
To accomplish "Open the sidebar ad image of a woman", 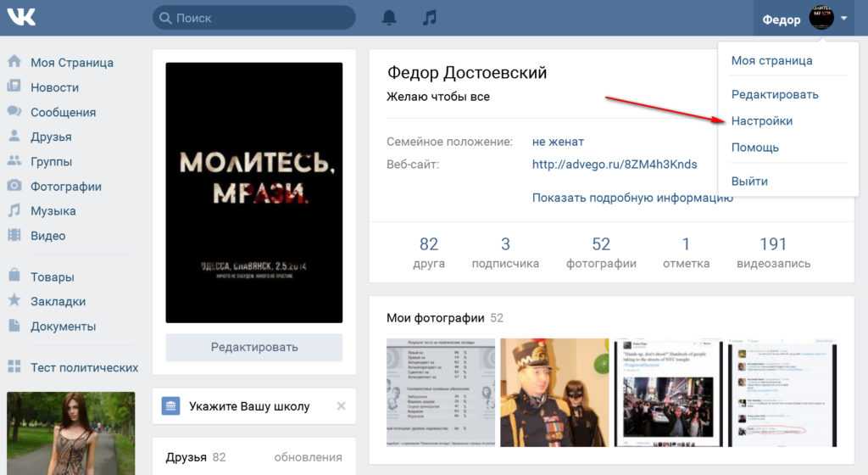I will click(71, 433).
